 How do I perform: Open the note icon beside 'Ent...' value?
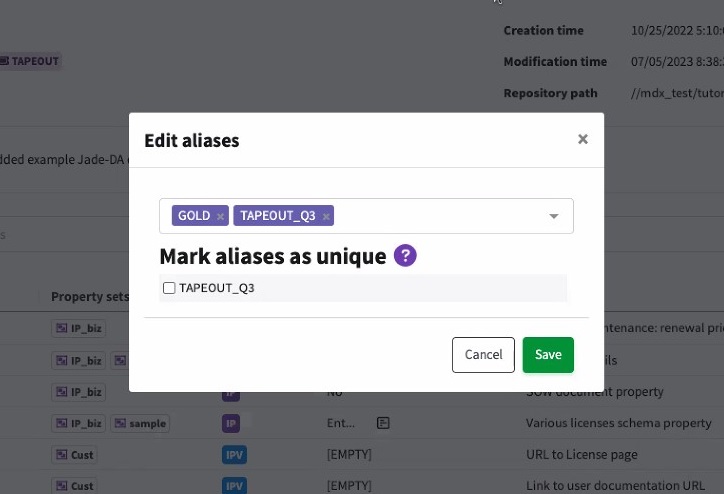coord(383,423)
